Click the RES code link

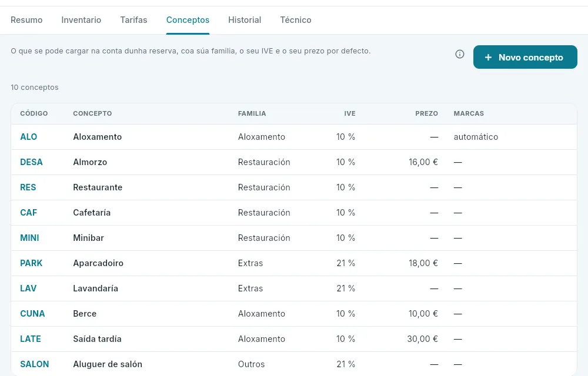point(28,187)
